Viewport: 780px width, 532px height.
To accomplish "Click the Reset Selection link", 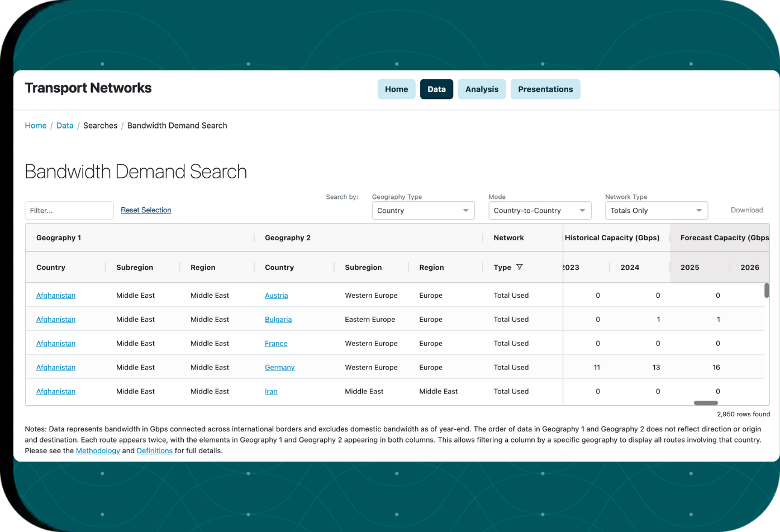I will coord(146,210).
